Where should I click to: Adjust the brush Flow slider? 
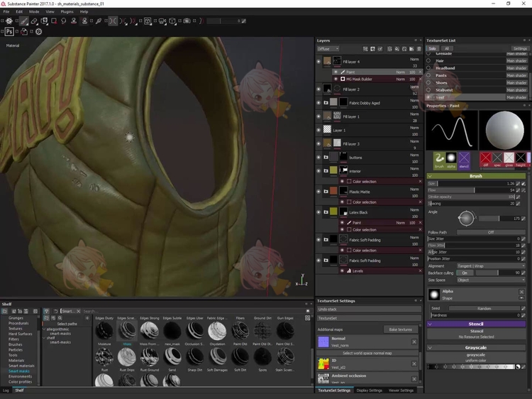[471, 190]
